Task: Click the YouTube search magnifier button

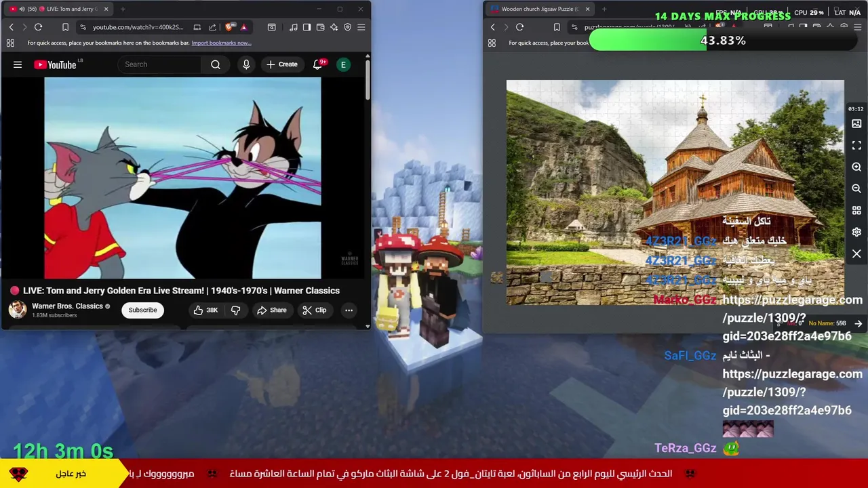Action: tap(216, 64)
